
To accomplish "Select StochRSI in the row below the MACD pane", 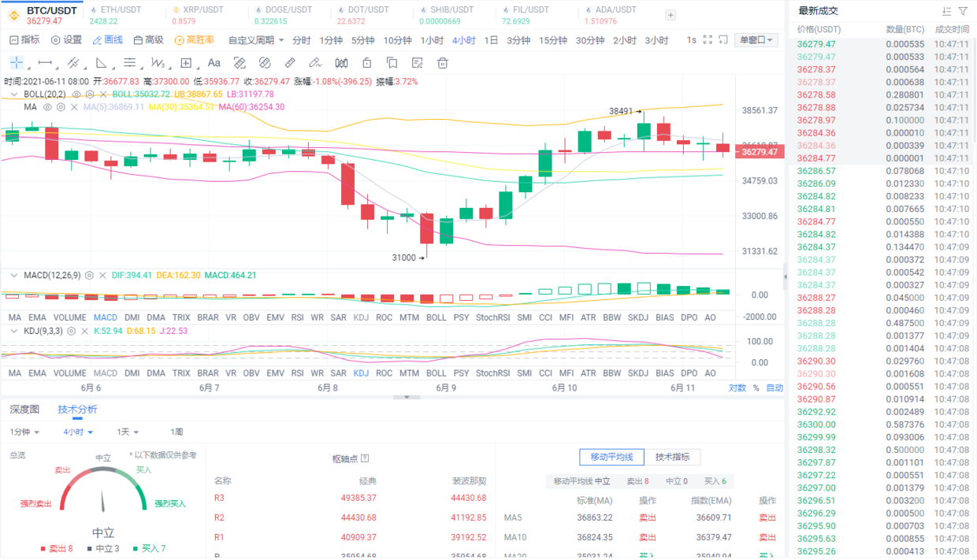I will (492, 317).
